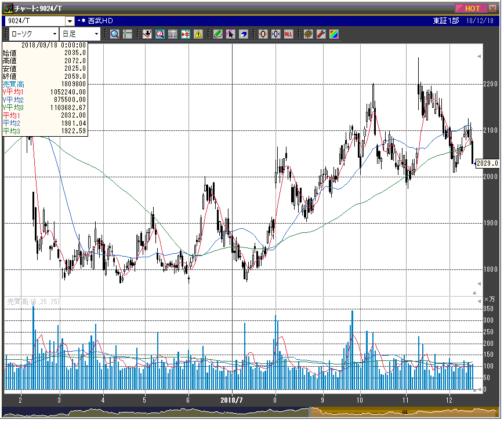Click the red ALL display button

coord(288,34)
